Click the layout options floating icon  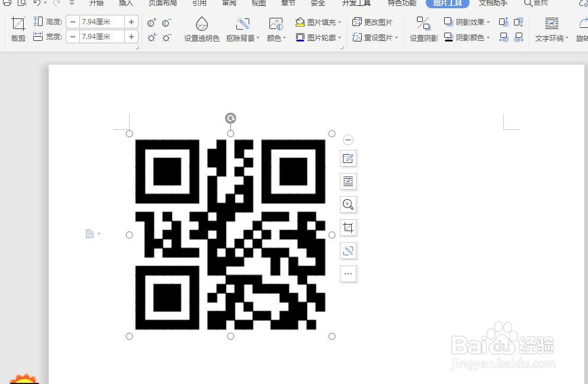tap(348, 181)
